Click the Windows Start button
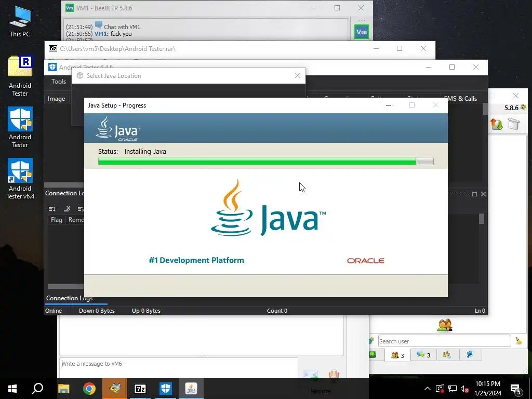532x399 pixels. click(12, 389)
